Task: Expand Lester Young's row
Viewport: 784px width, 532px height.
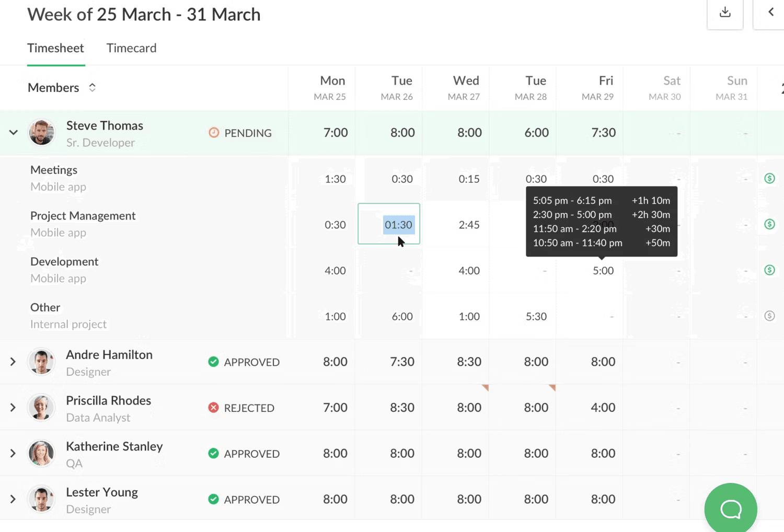Action: click(13, 499)
